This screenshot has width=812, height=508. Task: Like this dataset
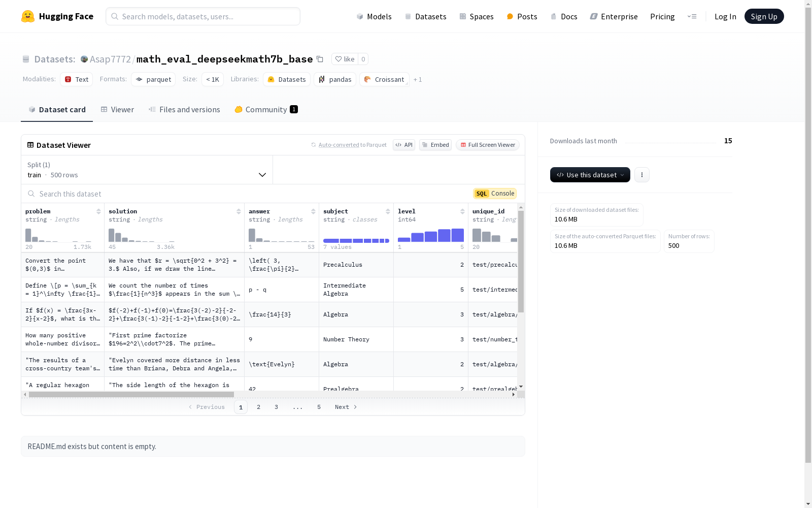pyautogui.click(x=345, y=59)
